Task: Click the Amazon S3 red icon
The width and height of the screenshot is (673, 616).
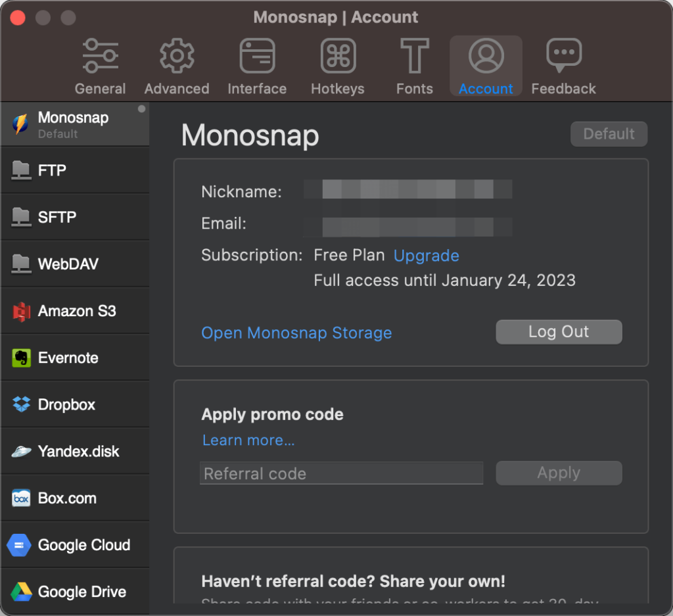Action: click(22, 311)
